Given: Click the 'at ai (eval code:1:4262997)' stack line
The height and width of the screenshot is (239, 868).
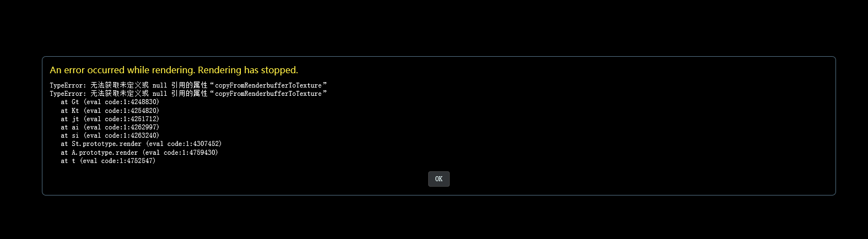Looking at the screenshot, I should click(x=110, y=127).
